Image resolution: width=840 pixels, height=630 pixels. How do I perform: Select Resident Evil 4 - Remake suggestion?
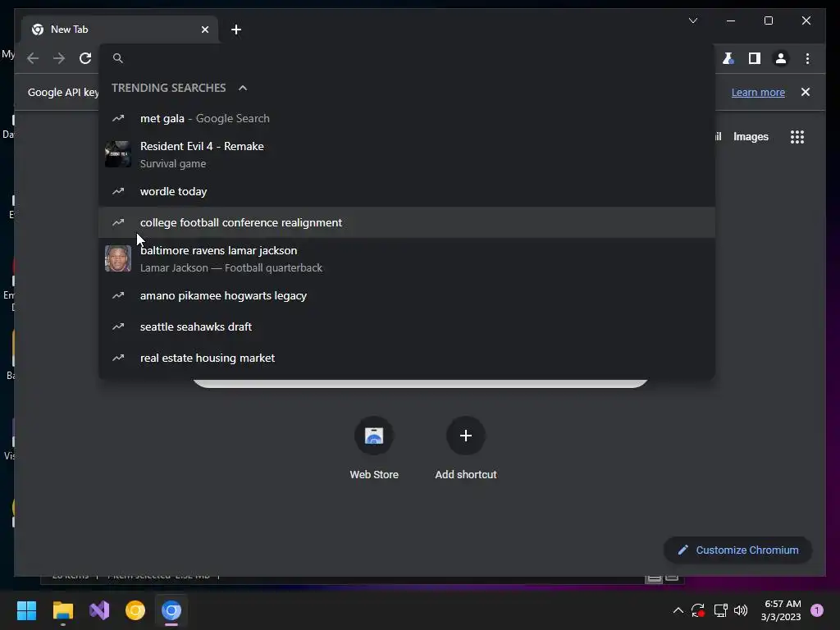tap(407, 154)
